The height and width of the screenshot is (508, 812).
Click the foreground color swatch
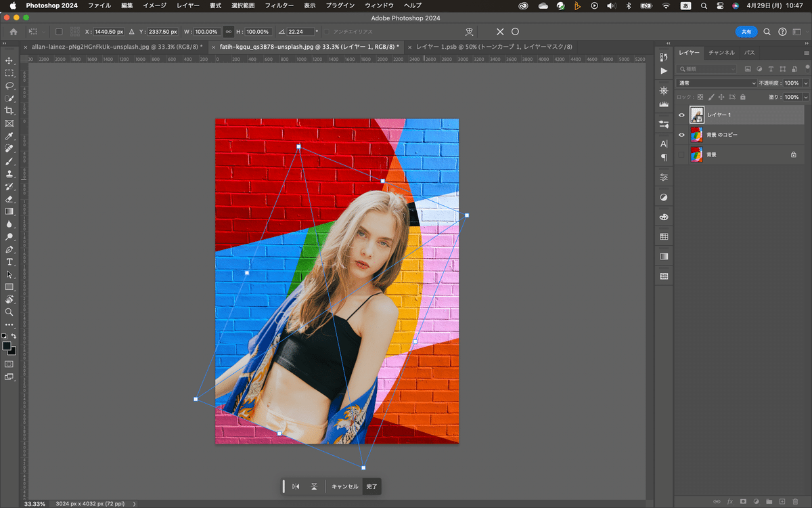coord(7,346)
